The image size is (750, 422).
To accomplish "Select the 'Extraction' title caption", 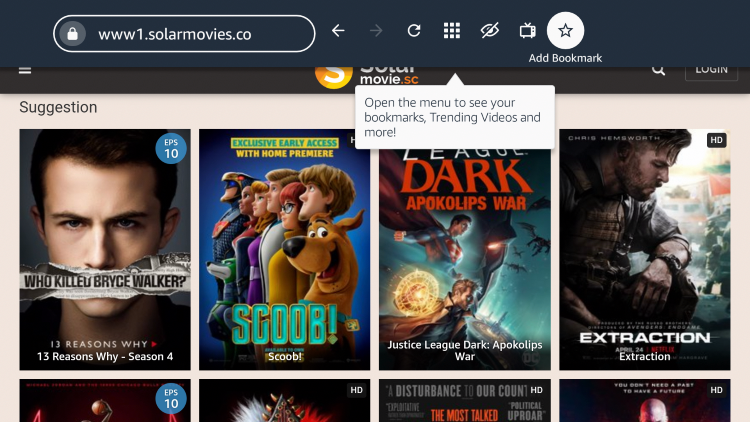I will pos(645,356).
